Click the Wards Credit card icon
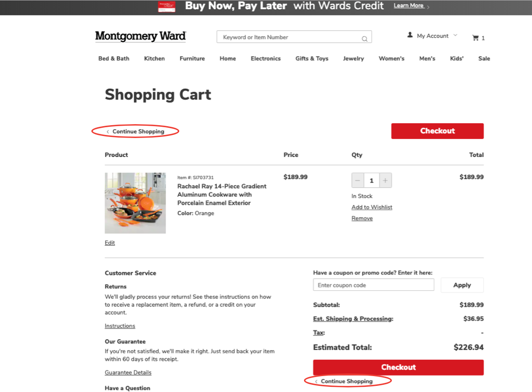This screenshot has width=532, height=392. (166, 7)
